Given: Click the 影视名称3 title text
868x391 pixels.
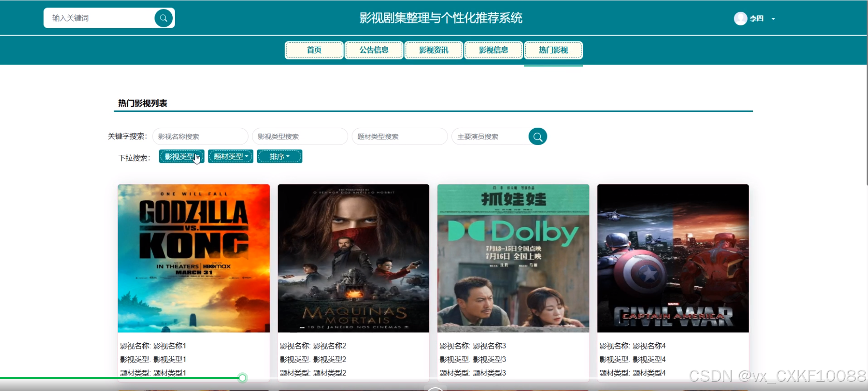Looking at the screenshot, I should pos(489,346).
